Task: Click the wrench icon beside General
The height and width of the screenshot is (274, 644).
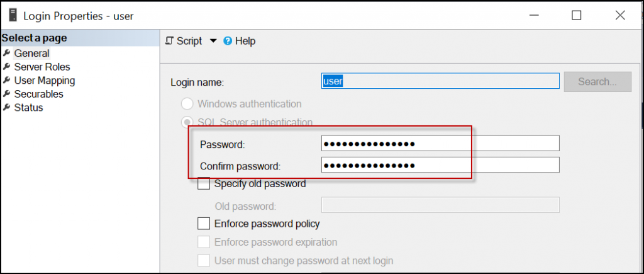Action: 6,53
